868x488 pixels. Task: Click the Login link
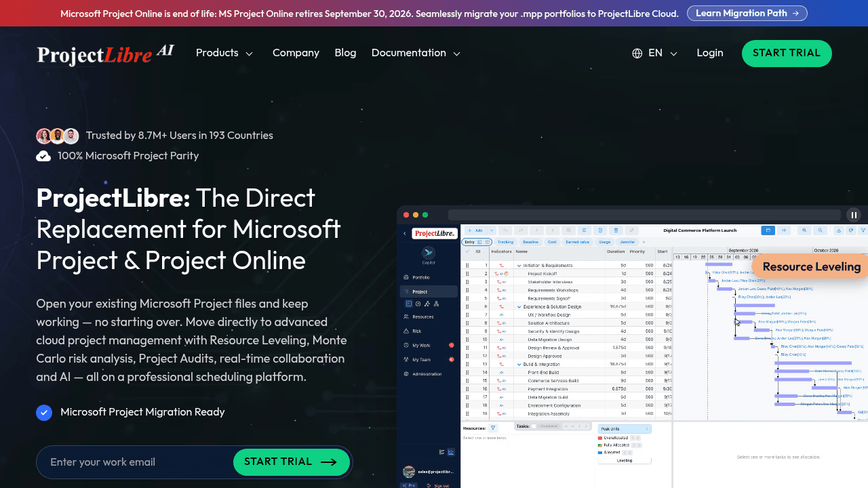(710, 53)
